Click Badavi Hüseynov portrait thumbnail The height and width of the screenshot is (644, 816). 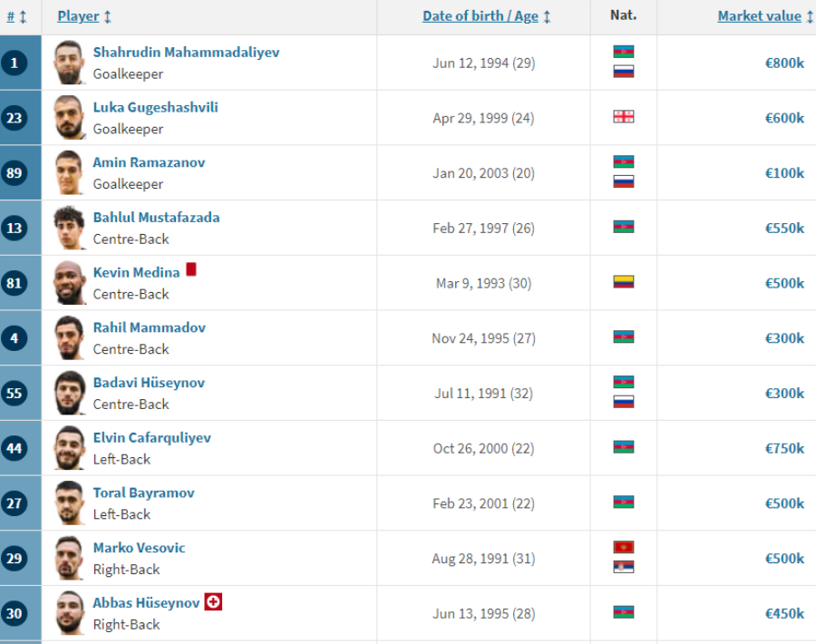(x=69, y=393)
